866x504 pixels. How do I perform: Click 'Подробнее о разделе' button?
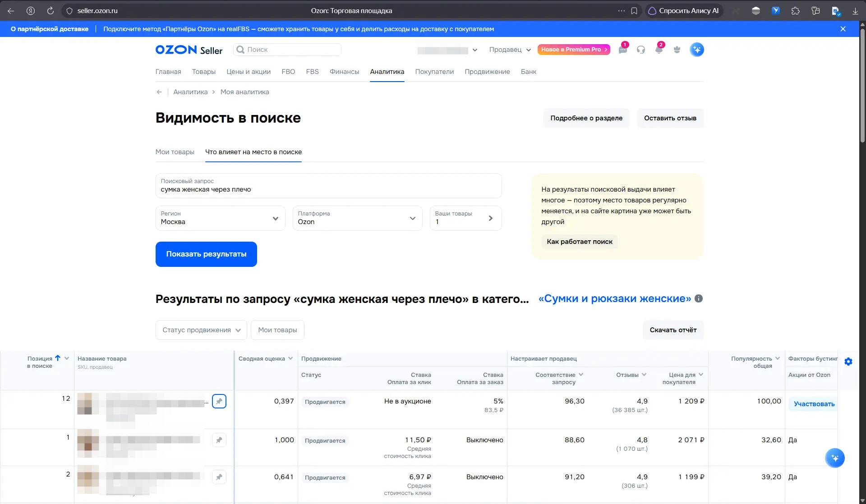pyautogui.click(x=586, y=118)
